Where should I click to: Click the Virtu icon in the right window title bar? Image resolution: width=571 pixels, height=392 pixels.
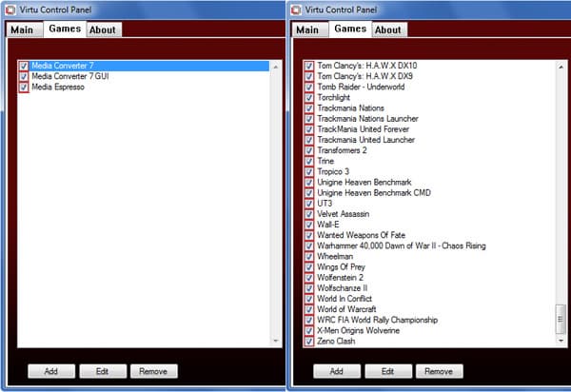tap(296, 10)
